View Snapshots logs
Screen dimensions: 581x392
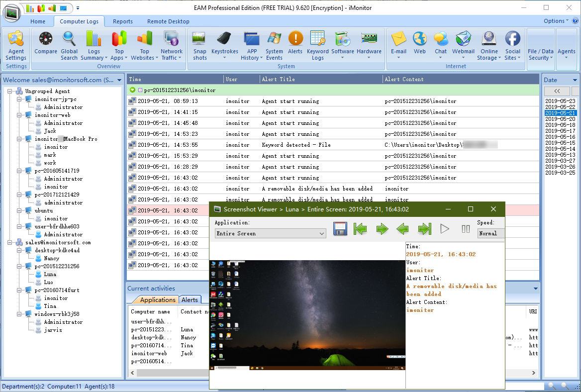click(200, 46)
